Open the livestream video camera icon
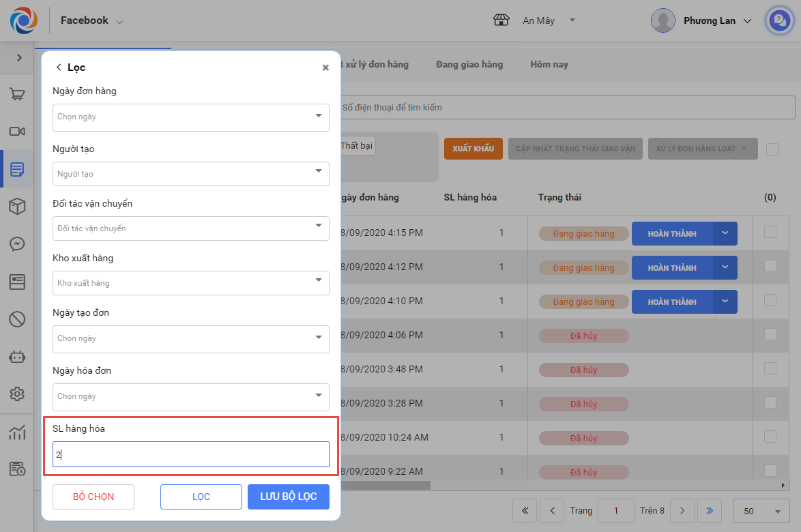Screen dimensions: 801x532 (17, 132)
